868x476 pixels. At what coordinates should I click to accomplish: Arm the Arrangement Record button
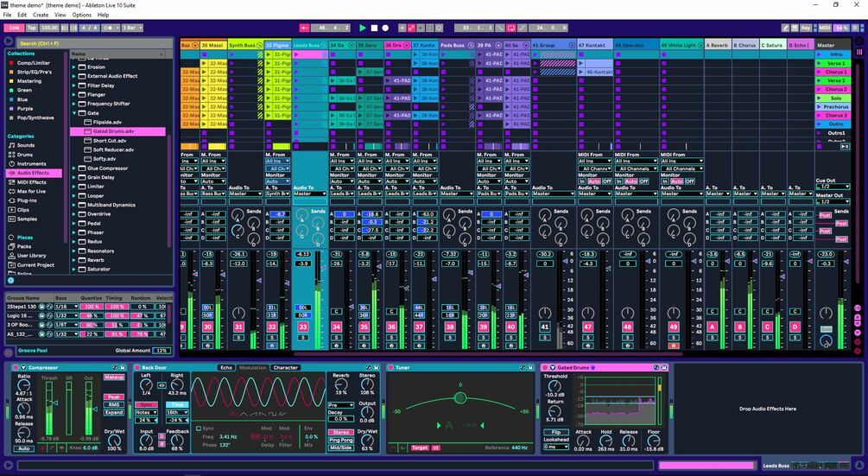click(x=385, y=28)
